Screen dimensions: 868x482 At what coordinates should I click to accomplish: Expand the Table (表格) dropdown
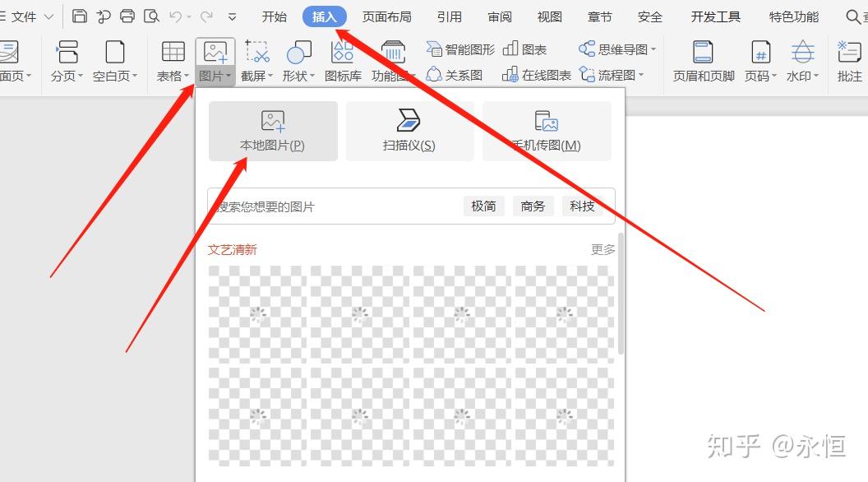pos(173,76)
